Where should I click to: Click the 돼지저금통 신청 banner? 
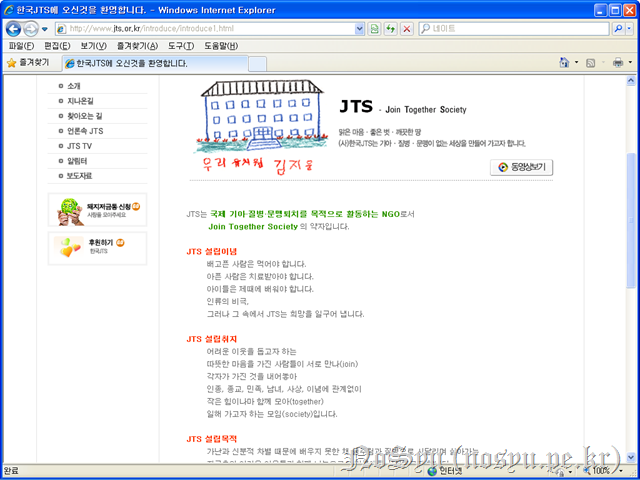pyautogui.click(x=97, y=209)
